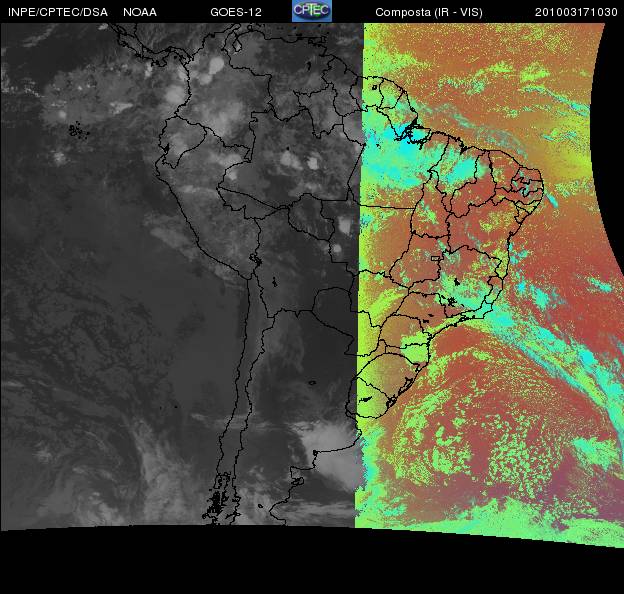Click the CPTEC logo in header
Viewport: 624px width, 594px height.
312,11
